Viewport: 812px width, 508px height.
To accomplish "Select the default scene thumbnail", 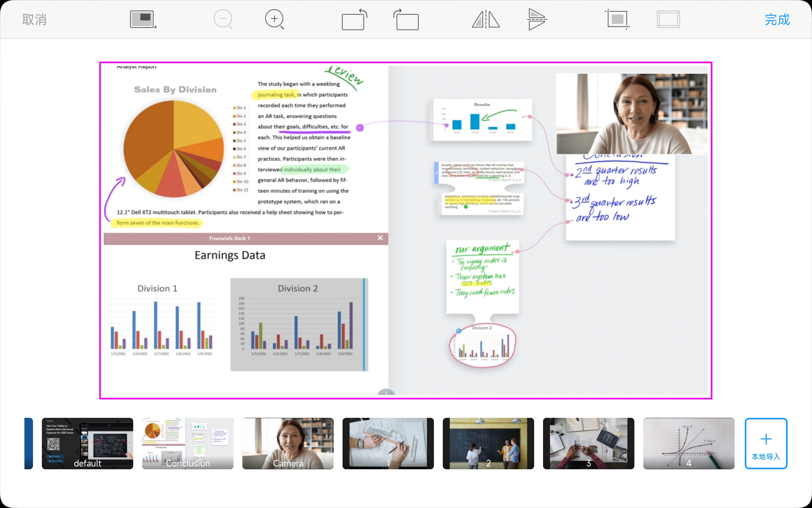I will (x=87, y=444).
